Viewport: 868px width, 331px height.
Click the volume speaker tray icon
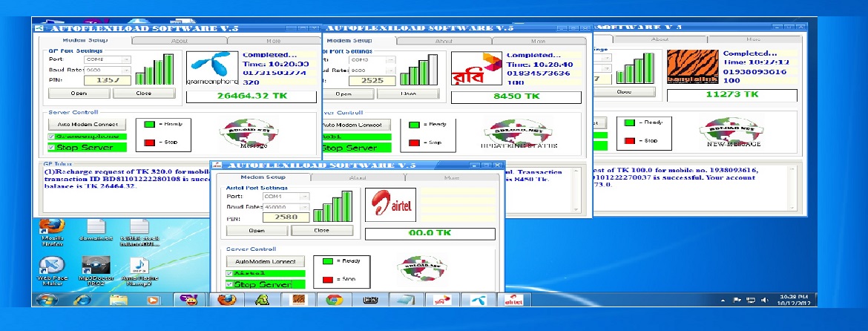coord(764,301)
